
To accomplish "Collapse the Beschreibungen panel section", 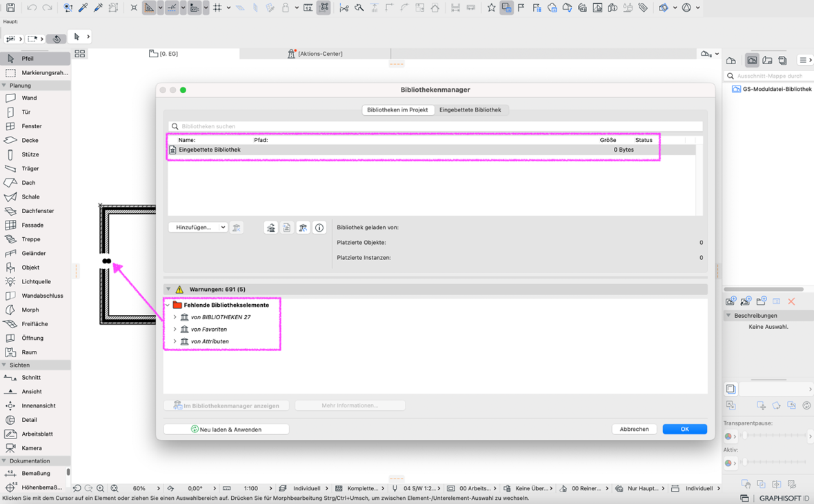I will coord(728,316).
